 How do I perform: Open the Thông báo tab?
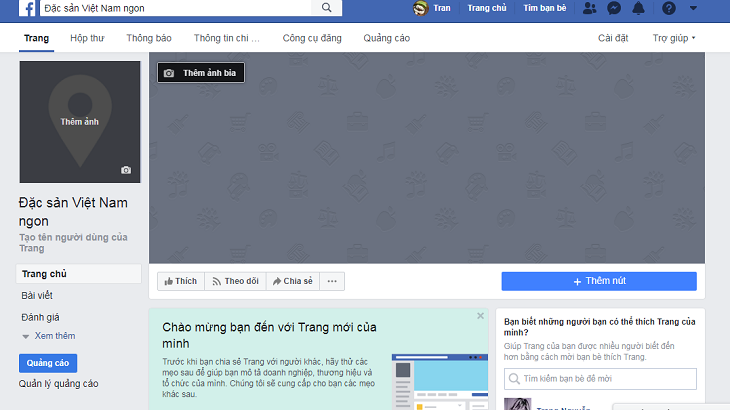(x=149, y=38)
